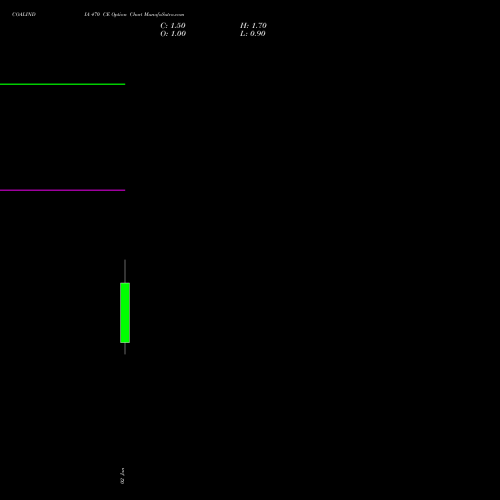Click the COALIND symbol label
Viewport: 500px width, 500px height.
point(24,14)
